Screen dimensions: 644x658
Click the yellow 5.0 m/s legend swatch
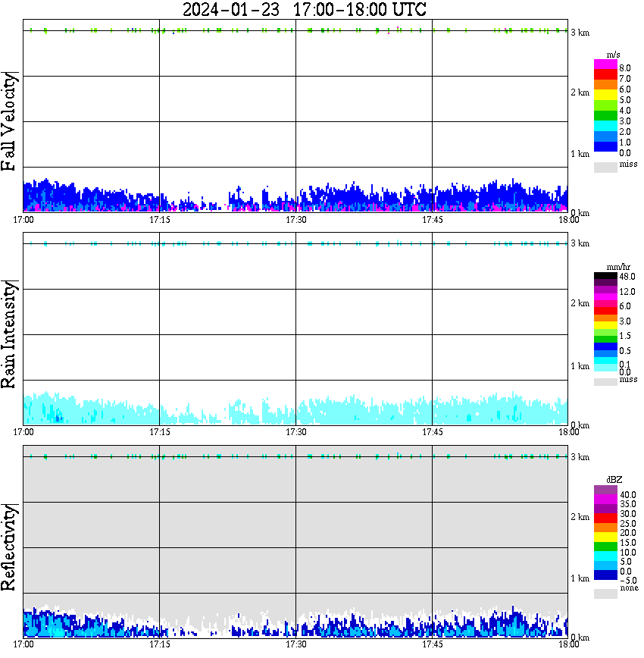tap(605, 96)
